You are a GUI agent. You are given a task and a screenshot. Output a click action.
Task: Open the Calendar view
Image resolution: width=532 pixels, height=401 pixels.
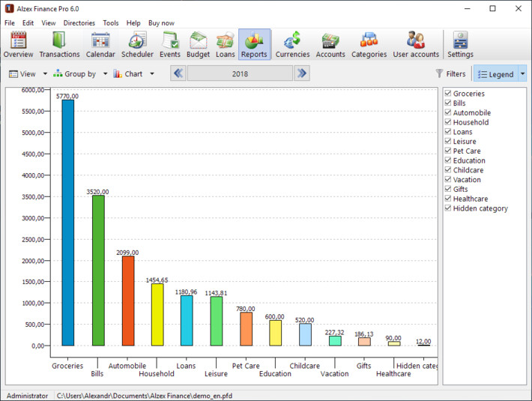tap(100, 44)
